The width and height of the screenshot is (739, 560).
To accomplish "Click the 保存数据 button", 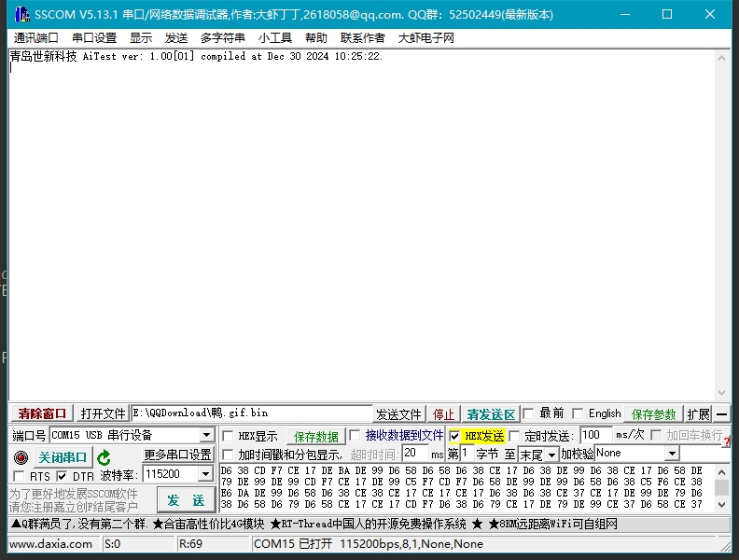I will click(x=316, y=437).
